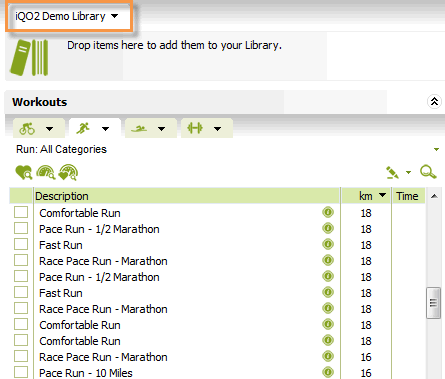
Task: Check the first Fast Run row checkbox
Action: [21, 244]
